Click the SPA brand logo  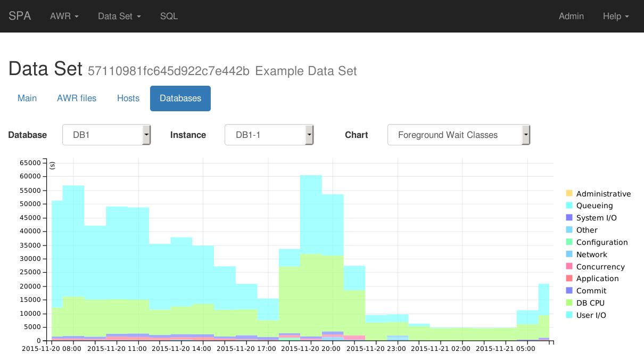pyautogui.click(x=20, y=16)
